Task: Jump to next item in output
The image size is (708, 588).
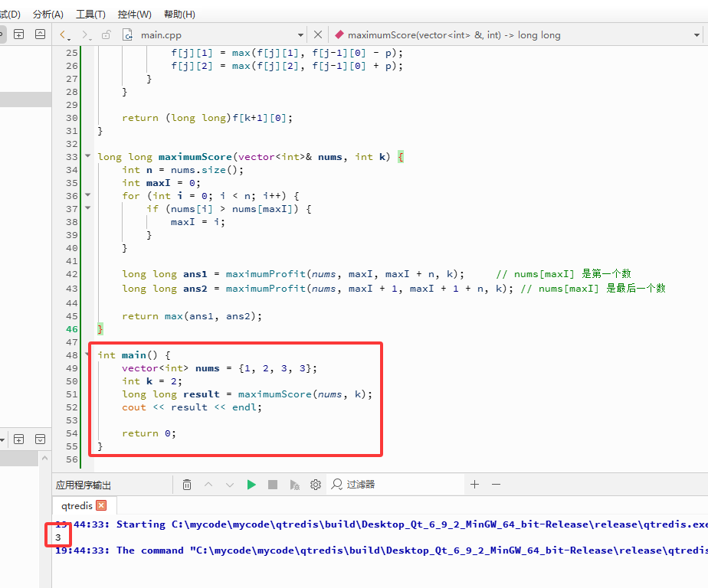Action: (230, 485)
